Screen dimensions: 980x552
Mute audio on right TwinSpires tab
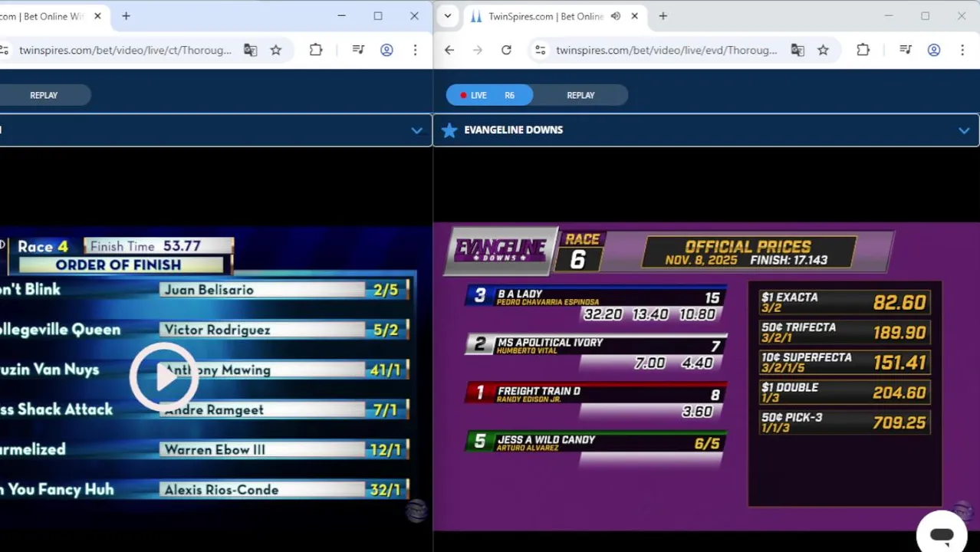click(615, 16)
